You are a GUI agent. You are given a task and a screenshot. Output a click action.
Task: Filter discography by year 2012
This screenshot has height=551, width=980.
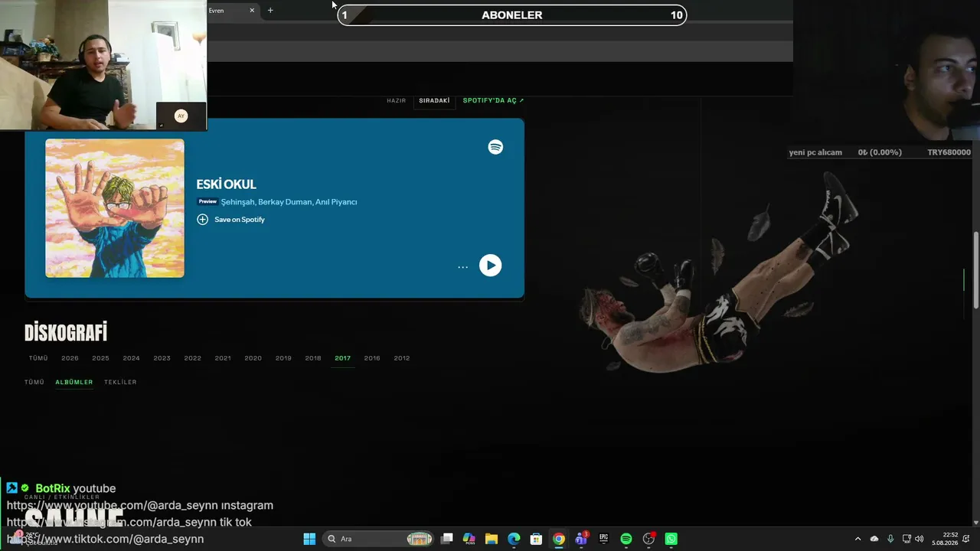click(402, 358)
